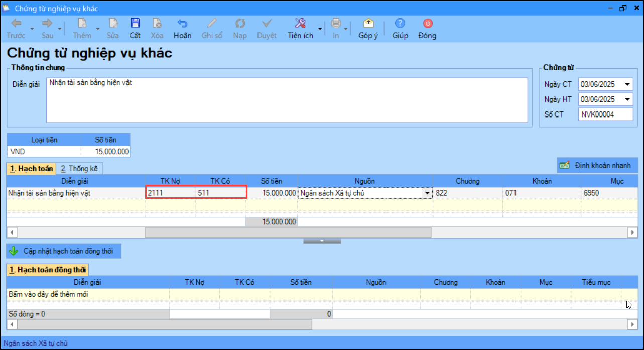The height and width of the screenshot is (350, 644).
Task: Open Ngày HT date dropdown
Action: (x=627, y=99)
